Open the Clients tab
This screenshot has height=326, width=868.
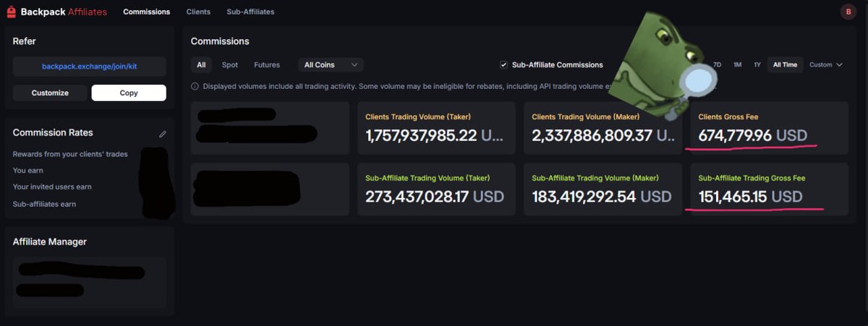(x=198, y=12)
